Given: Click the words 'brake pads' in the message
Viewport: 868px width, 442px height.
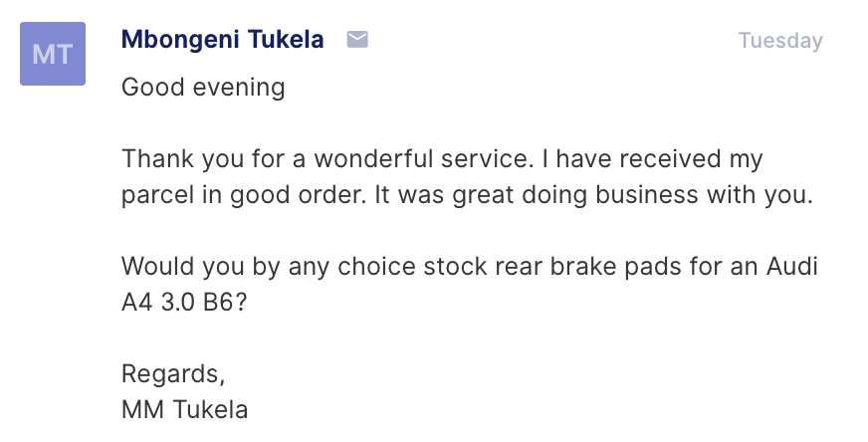Looking at the screenshot, I should coord(615,267).
